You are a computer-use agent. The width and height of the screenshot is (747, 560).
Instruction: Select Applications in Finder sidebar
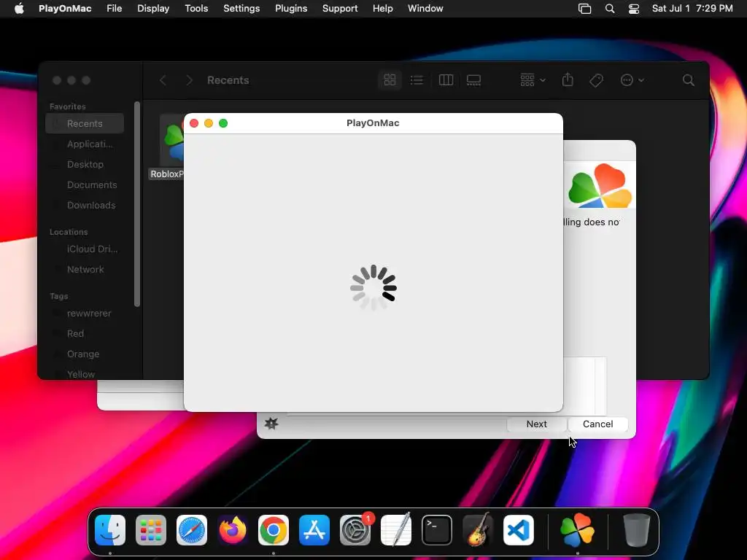click(85, 144)
